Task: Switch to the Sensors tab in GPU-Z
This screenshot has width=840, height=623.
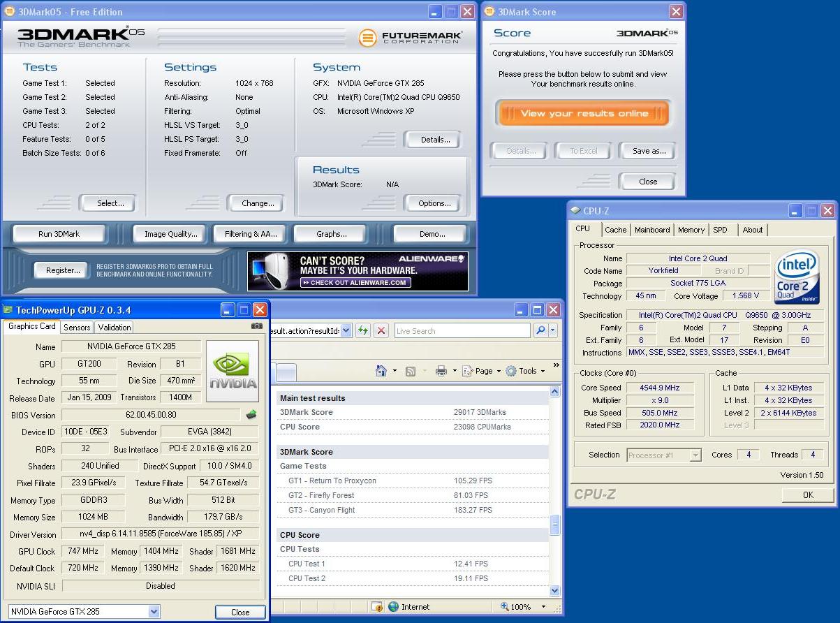Action: (77, 327)
